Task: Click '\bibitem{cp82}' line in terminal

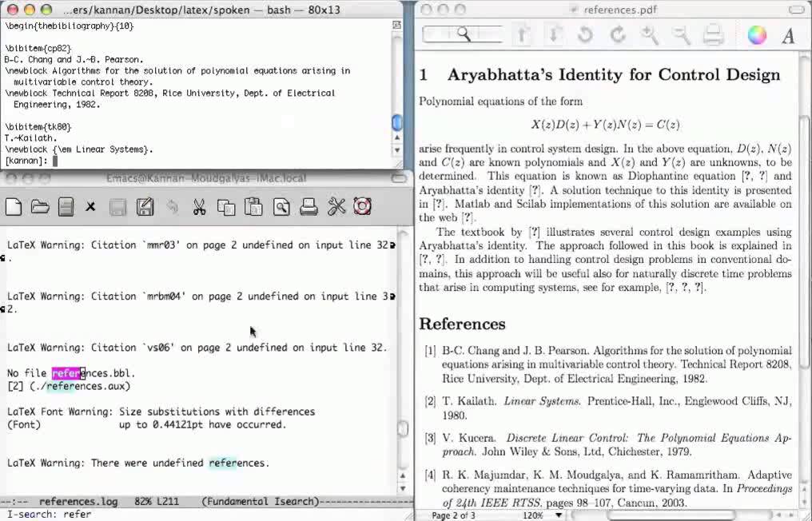Action: 38,48
